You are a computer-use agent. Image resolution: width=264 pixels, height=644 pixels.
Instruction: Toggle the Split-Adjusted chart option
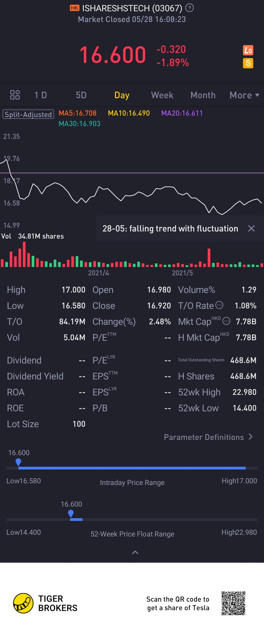point(28,114)
